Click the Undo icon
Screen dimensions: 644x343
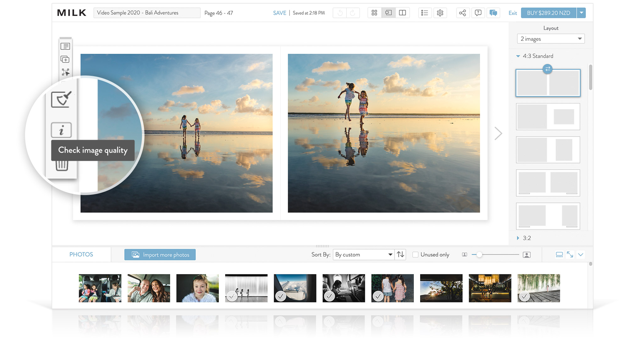[x=339, y=13]
